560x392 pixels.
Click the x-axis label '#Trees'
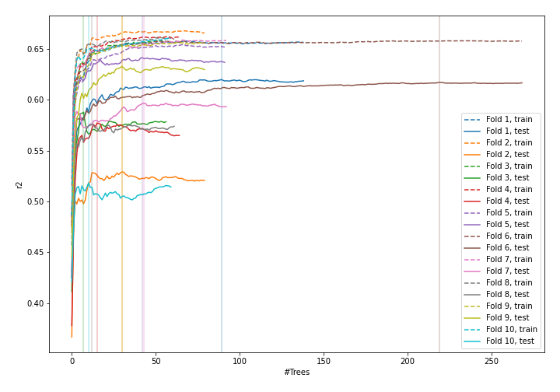coord(297,373)
